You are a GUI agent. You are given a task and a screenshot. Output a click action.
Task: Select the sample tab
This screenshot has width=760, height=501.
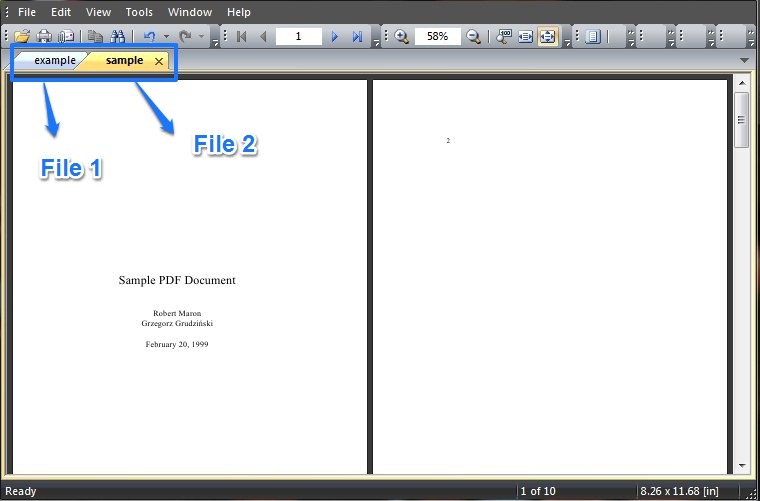pos(124,61)
